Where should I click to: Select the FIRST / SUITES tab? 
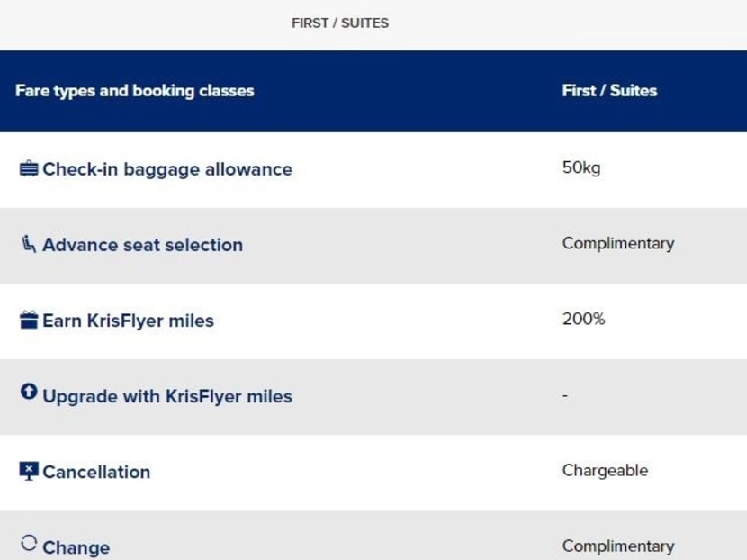tap(340, 23)
